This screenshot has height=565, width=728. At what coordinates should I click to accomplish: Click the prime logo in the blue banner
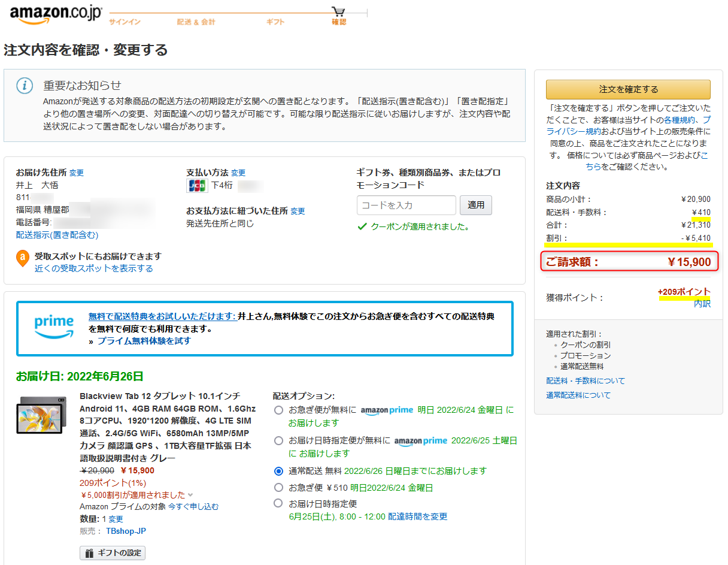click(54, 327)
